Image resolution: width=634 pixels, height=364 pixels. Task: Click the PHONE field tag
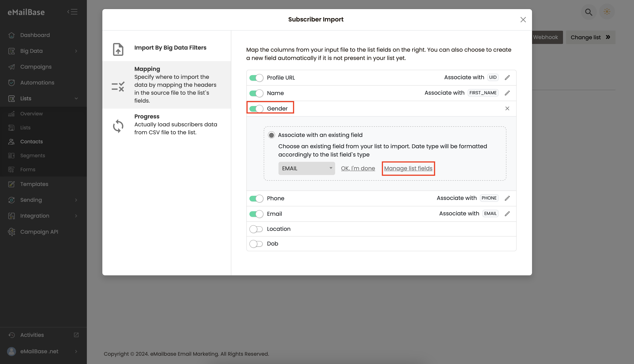pos(489,198)
